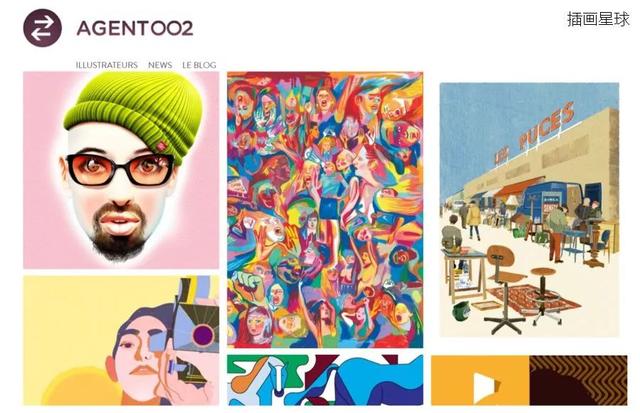
Task: Click the purple camera lens in the illustration
Action: [x=203, y=336]
